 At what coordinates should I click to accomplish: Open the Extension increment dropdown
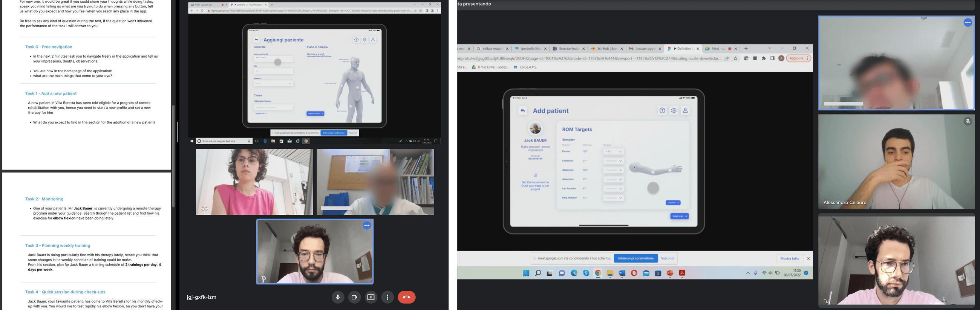[614, 161]
